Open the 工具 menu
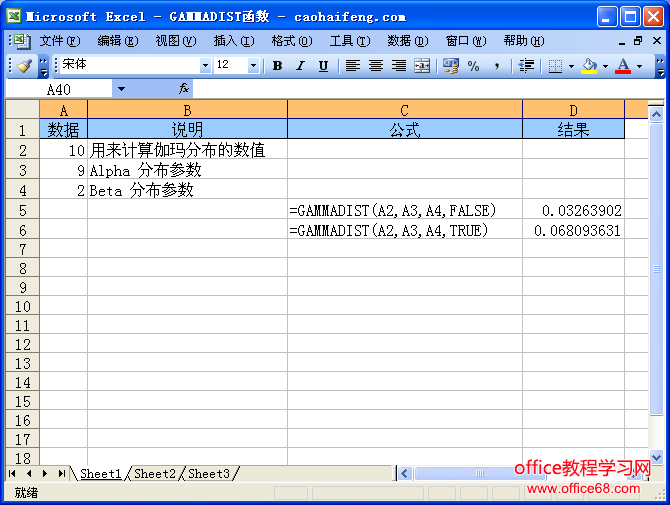 350,41
